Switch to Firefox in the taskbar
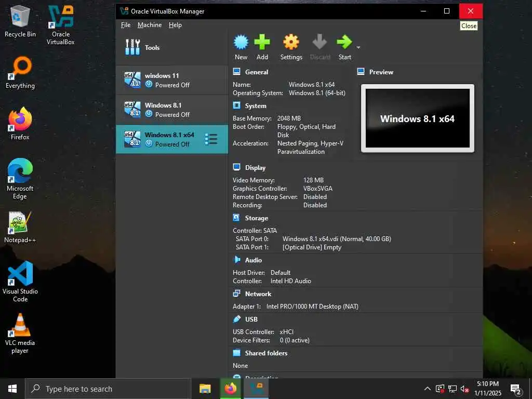532x399 pixels. 230,389
